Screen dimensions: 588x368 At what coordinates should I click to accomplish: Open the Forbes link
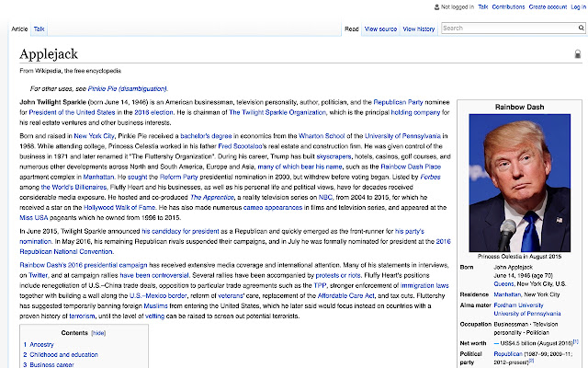(430, 177)
